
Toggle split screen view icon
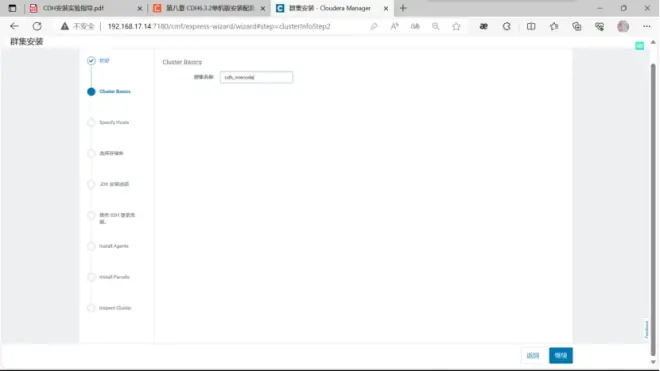tap(531, 26)
